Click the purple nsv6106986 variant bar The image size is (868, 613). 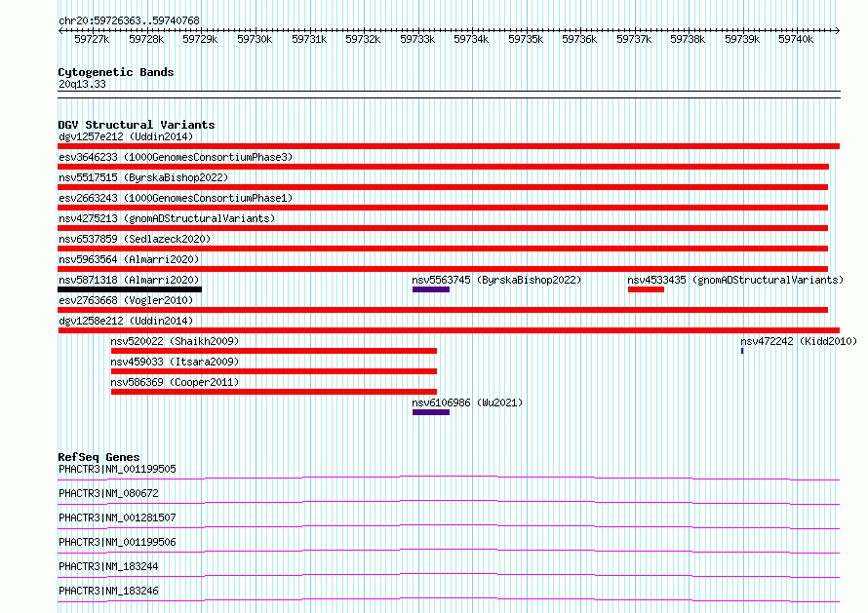click(x=431, y=412)
